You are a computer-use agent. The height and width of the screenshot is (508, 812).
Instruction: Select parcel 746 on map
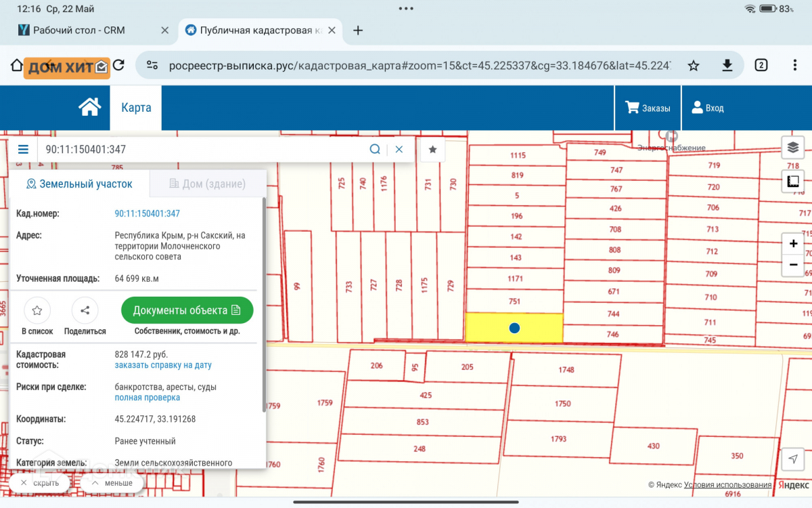coord(613,334)
